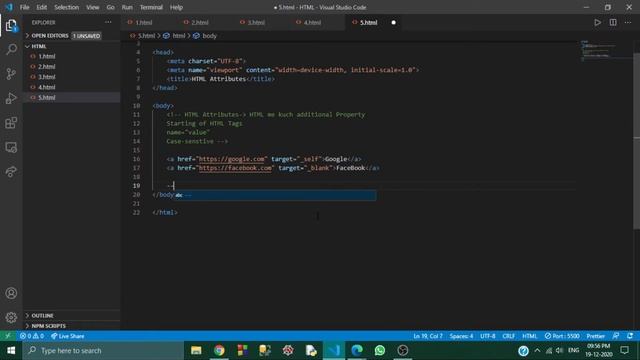Click the Help icon in system tray
This screenshot has width=640, height=360.
tap(523, 351)
